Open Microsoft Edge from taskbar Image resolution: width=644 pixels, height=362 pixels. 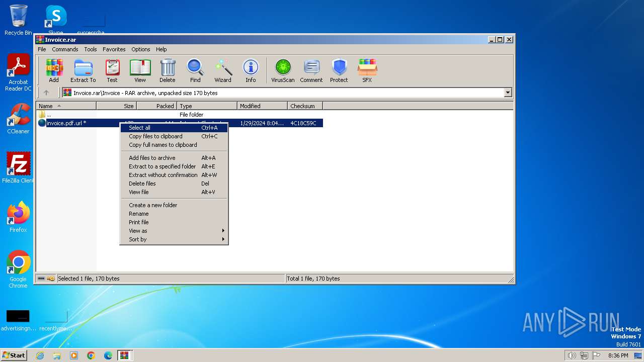108,355
